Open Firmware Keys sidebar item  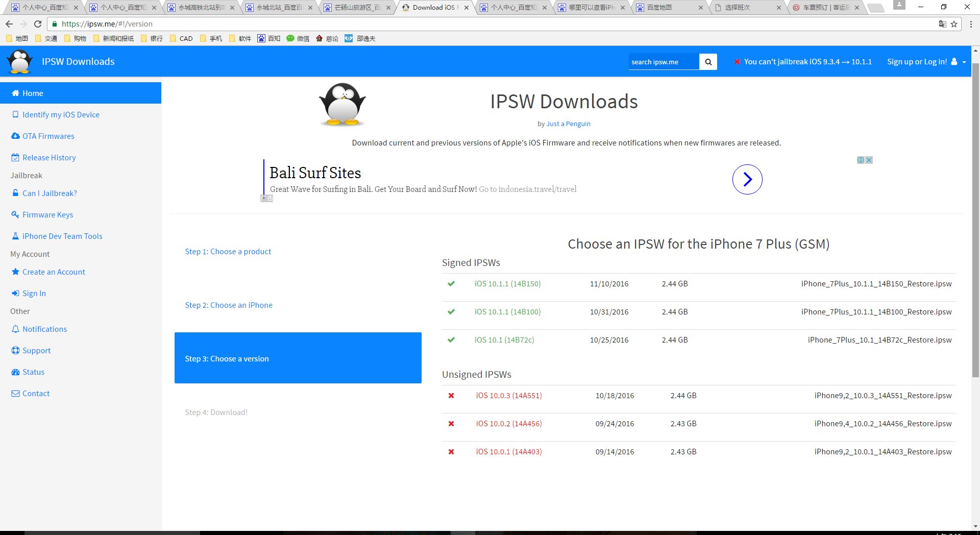coord(47,215)
